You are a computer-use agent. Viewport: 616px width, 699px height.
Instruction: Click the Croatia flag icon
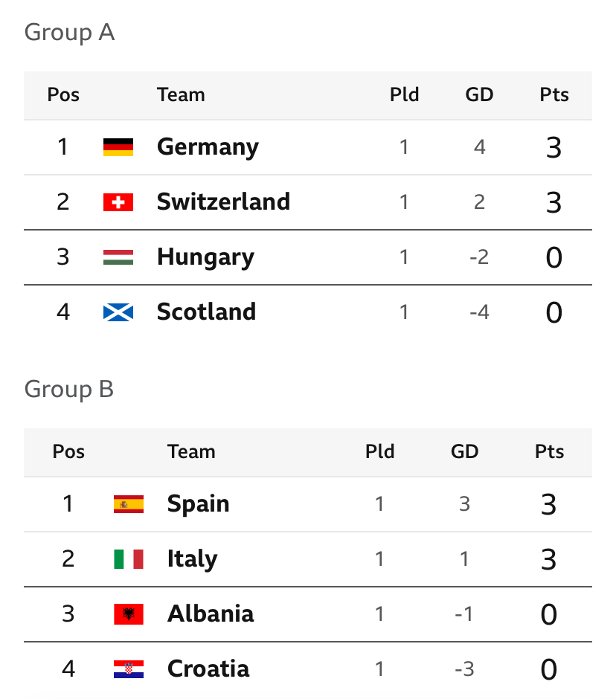click(x=129, y=669)
